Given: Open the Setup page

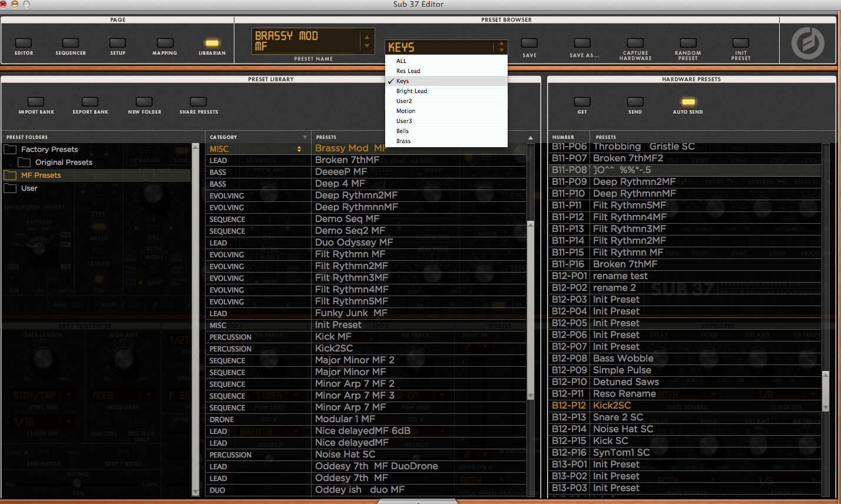Looking at the screenshot, I should 118,43.
